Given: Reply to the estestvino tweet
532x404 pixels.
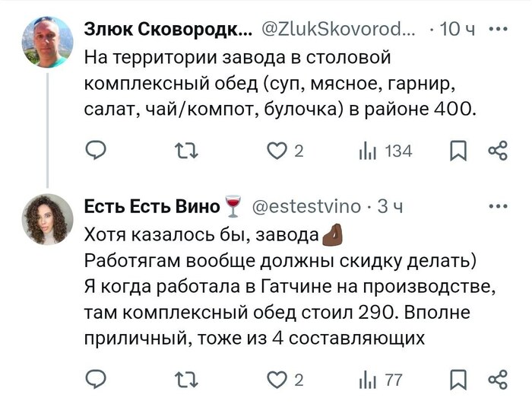Looking at the screenshot, I should pyautogui.click(x=95, y=378).
